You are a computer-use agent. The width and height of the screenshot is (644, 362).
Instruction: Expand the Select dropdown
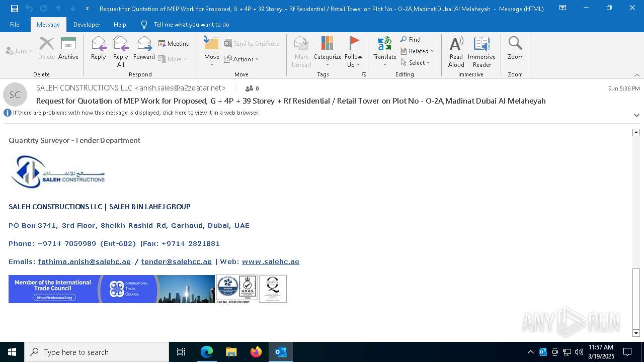416,62
